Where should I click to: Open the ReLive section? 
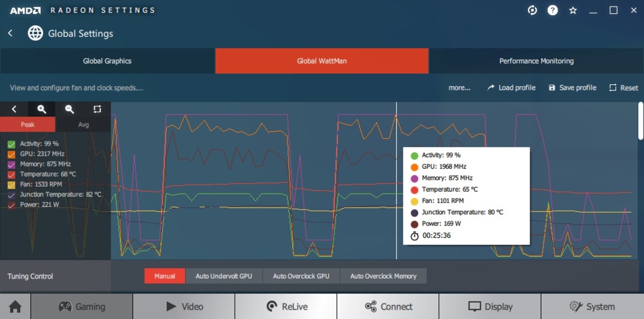pos(286,307)
